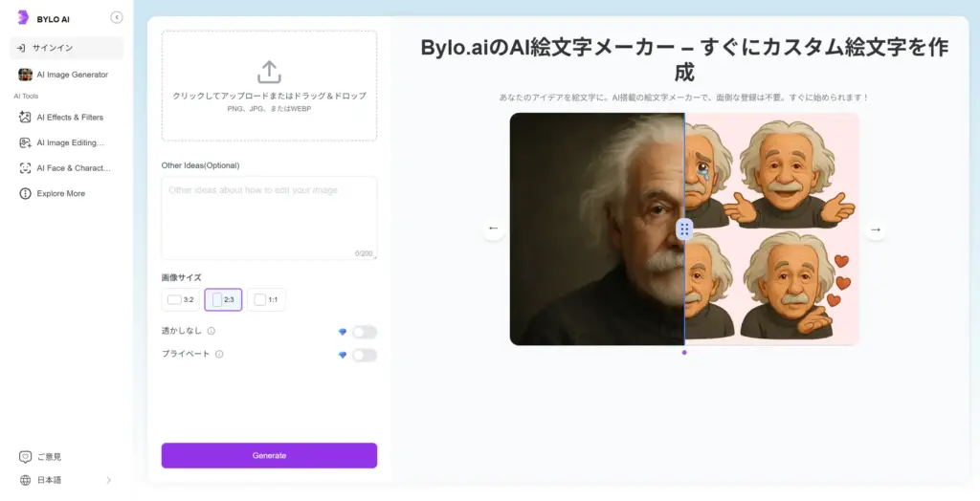Click the 日本語 language selector
This screenshot has width=980, height=501.
tap(66, 480)
